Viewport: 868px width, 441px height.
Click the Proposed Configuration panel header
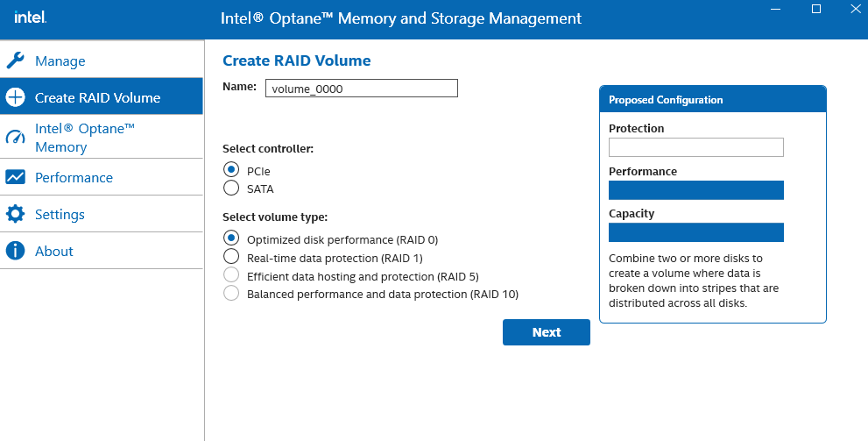tap(712, 100)
